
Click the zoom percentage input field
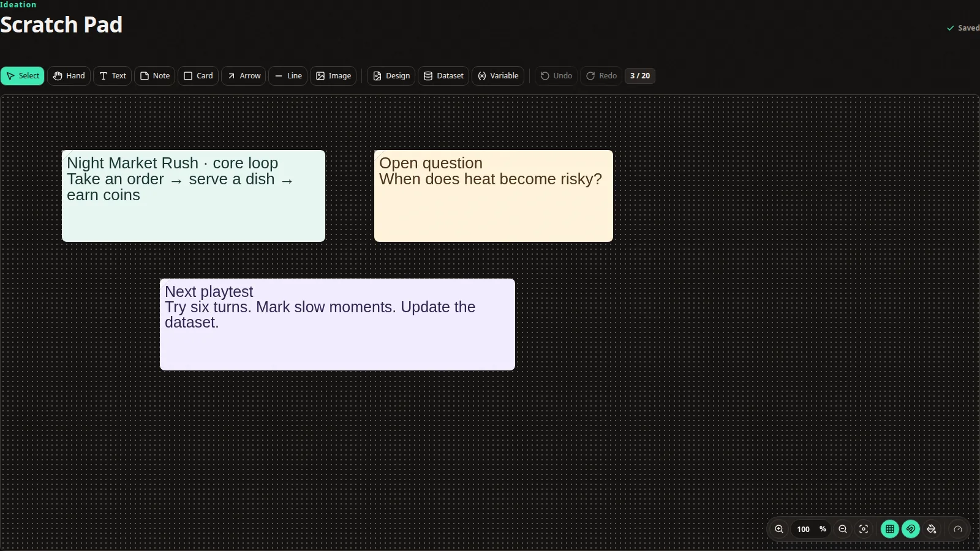[804, 529]
